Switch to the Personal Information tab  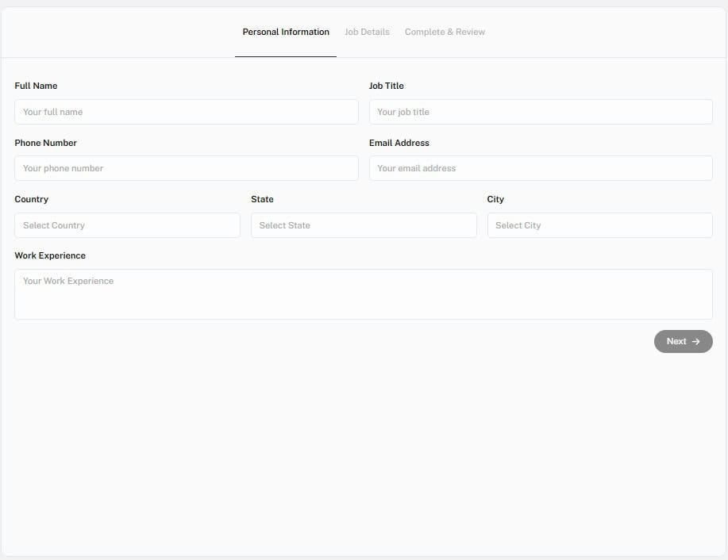pos(286,33)
